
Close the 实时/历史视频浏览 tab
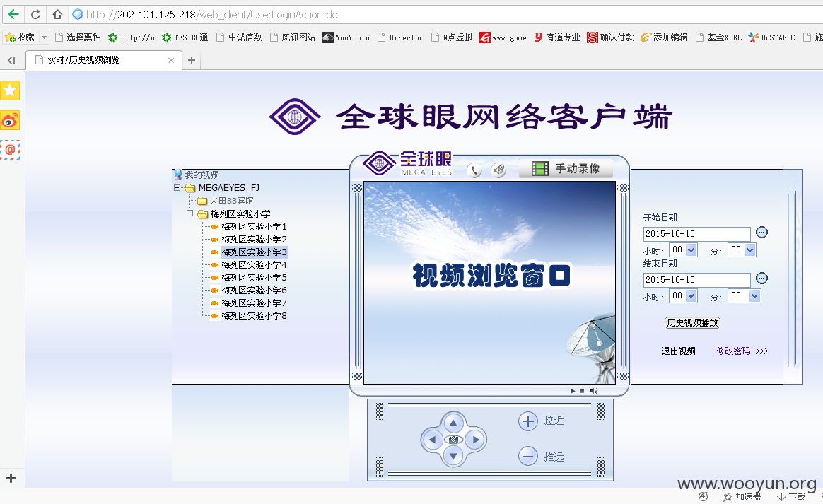(171, 60)
